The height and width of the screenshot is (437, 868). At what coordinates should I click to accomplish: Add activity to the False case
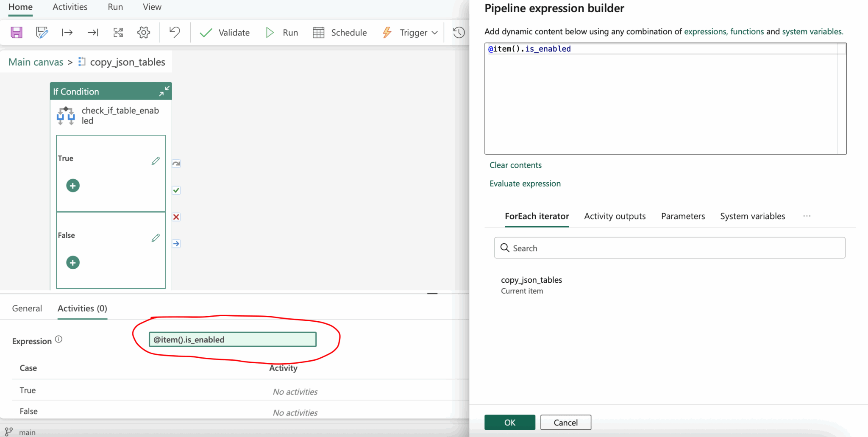tap(73, 263)
